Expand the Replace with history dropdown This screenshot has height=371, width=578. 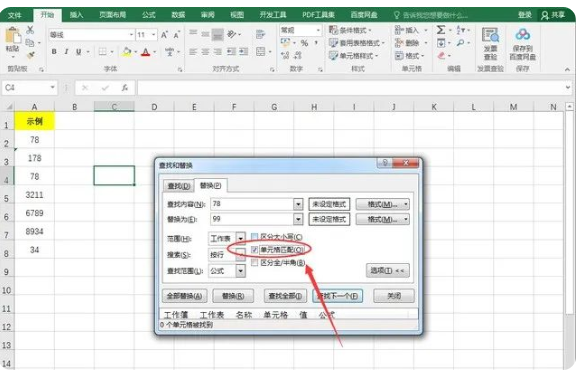[x=298, y=219]
